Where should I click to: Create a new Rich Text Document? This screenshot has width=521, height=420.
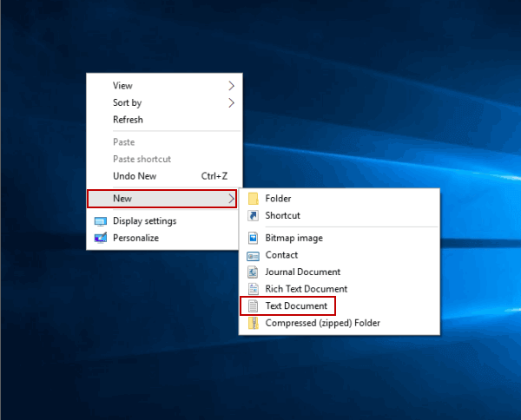click(x=340, y=289)
